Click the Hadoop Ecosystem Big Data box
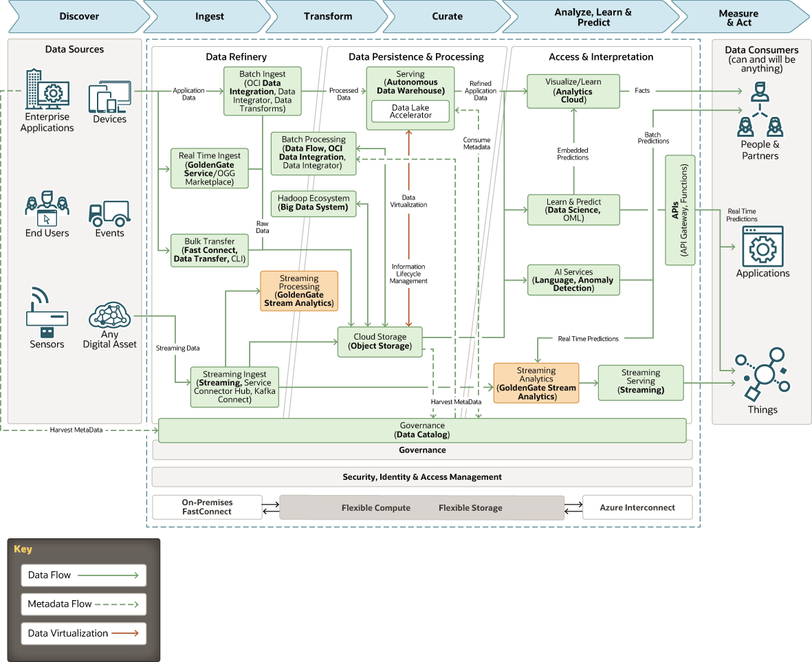 (x=314, y=203)
